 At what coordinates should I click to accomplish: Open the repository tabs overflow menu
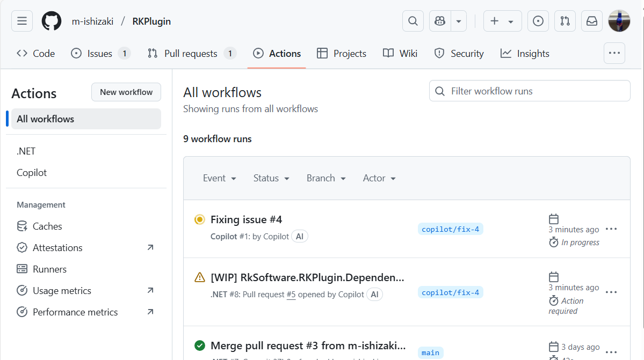click(x=614, y=53)
